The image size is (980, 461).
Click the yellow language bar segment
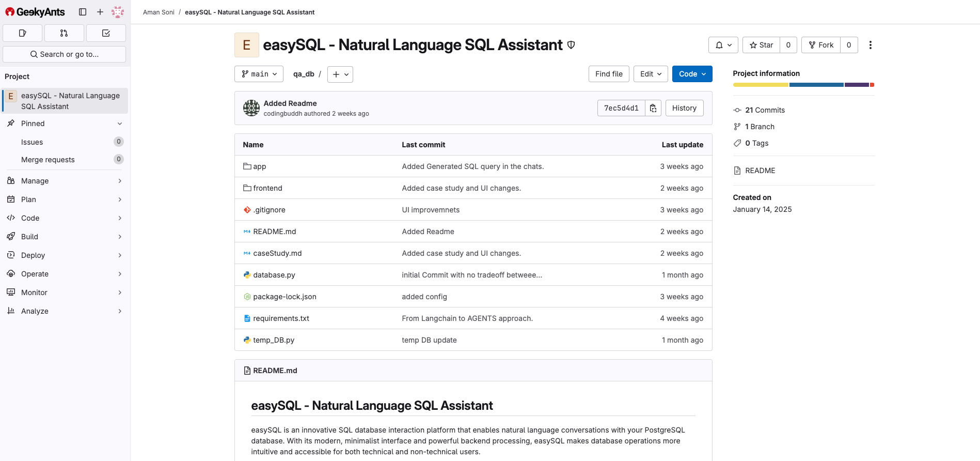[761, 85]
